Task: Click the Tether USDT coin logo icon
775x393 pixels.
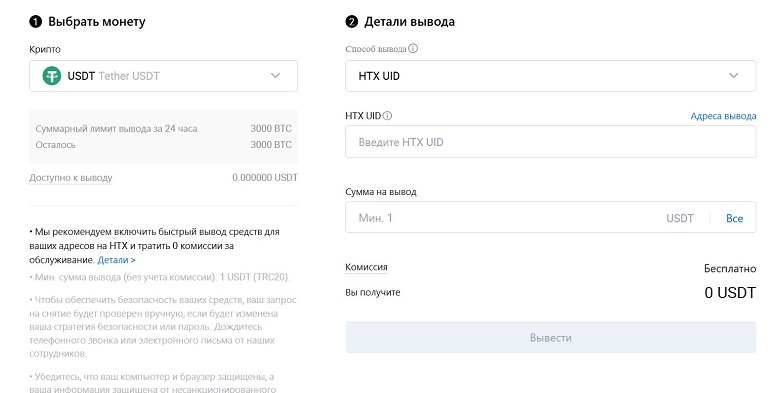Action: point(51,76)
